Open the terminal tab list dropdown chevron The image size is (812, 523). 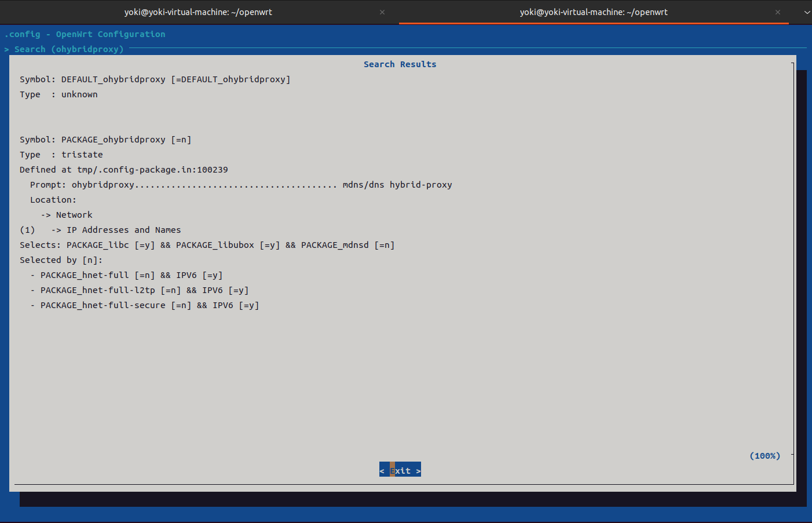(807, 12)
